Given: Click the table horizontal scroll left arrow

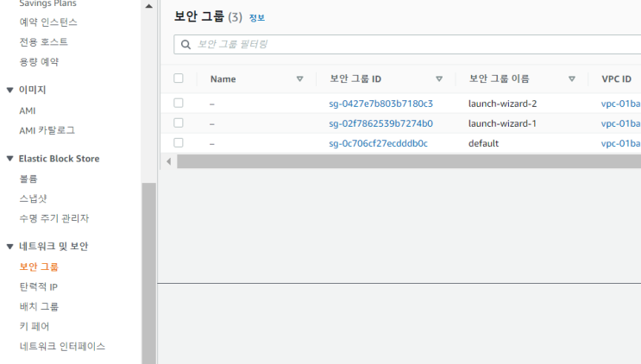Looking at the screenshot, I should tap(169, 161).
